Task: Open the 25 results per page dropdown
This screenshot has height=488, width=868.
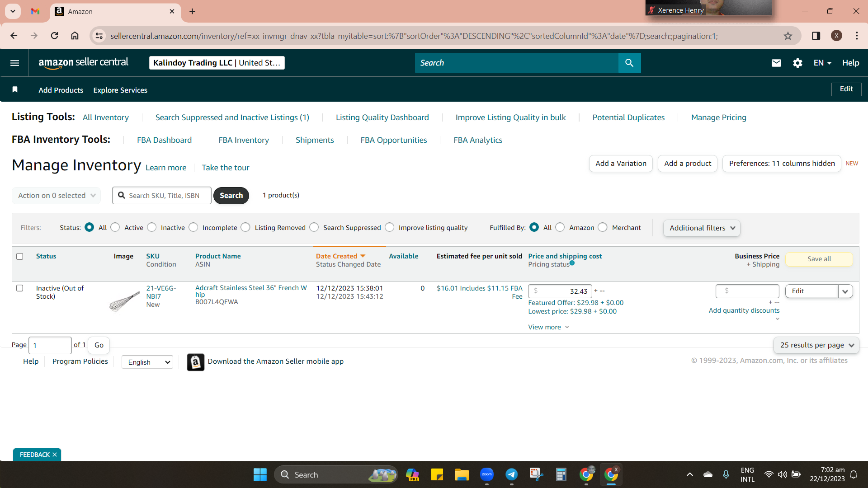Action: click(816, 345)
